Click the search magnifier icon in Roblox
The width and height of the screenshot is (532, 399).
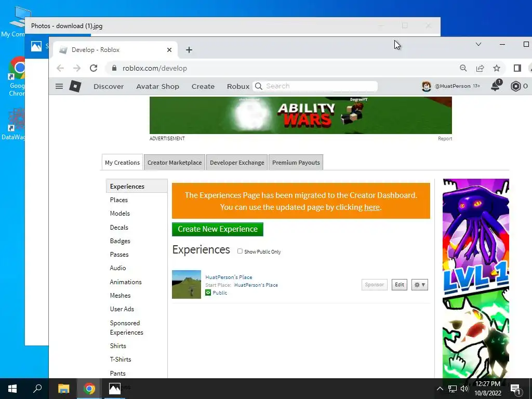pos(259,86)
